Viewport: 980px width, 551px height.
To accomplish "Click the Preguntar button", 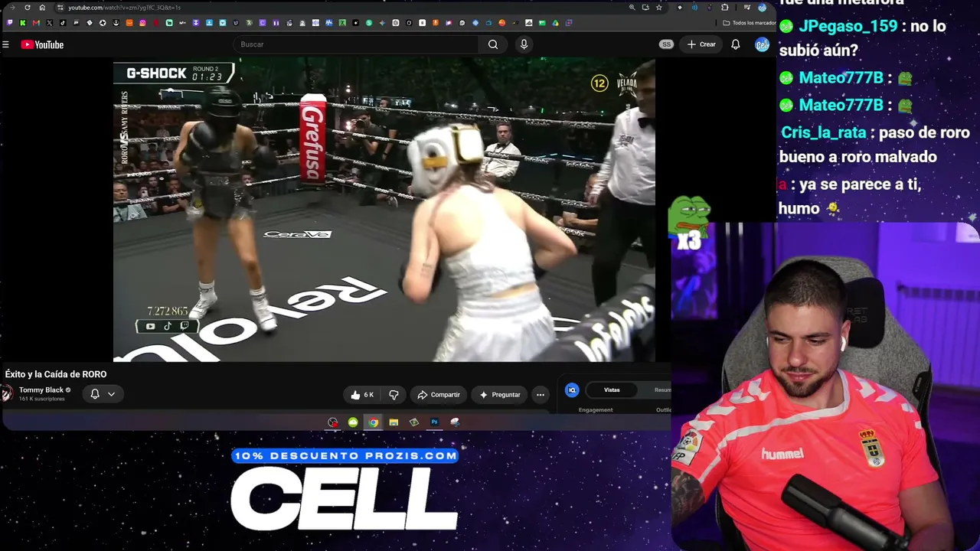I will coord(500,395).
